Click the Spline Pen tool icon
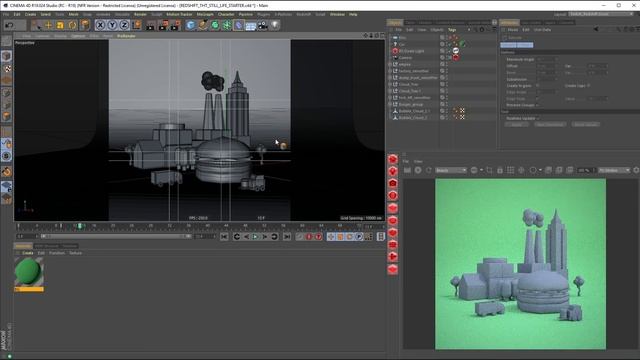Viewport: 640px width, 360px height. [x=203, y=25]
